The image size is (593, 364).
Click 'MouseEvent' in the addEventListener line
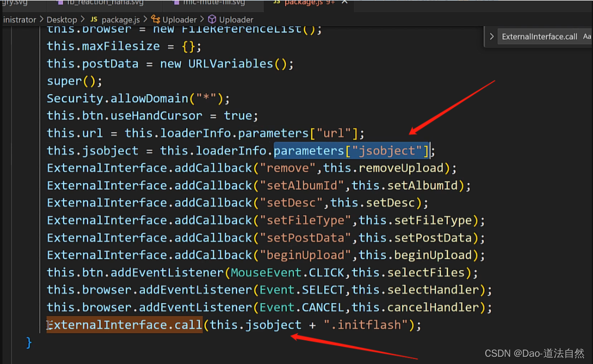tap(266, 272)
